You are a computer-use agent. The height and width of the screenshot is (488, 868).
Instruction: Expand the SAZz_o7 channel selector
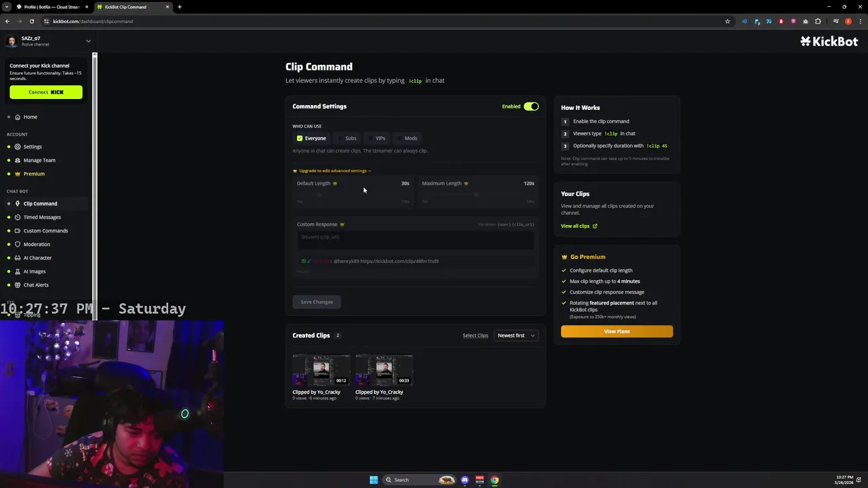point(88,41)
